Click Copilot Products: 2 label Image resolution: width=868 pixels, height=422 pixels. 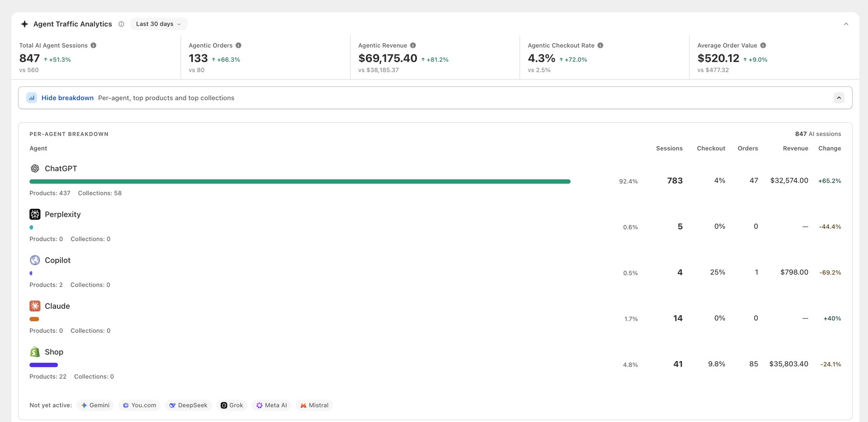46,285
